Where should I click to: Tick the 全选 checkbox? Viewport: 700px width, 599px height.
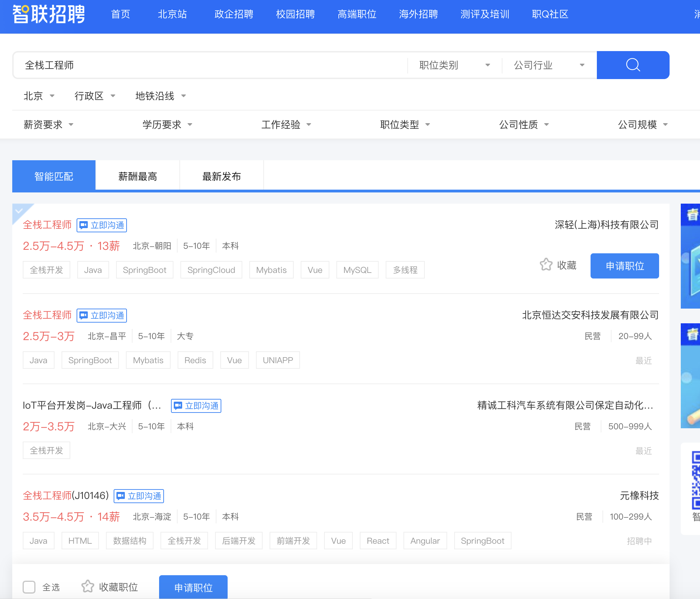pos(29,587)
